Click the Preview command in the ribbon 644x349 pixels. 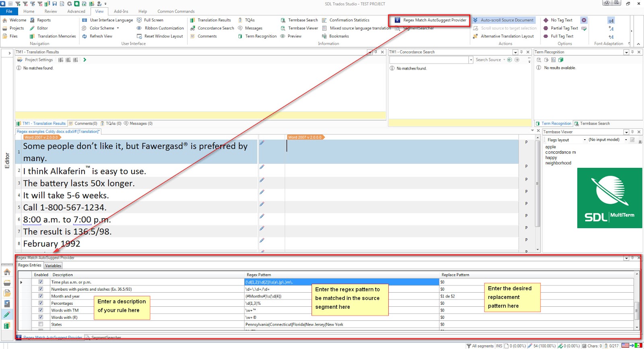tap(291, 36)
